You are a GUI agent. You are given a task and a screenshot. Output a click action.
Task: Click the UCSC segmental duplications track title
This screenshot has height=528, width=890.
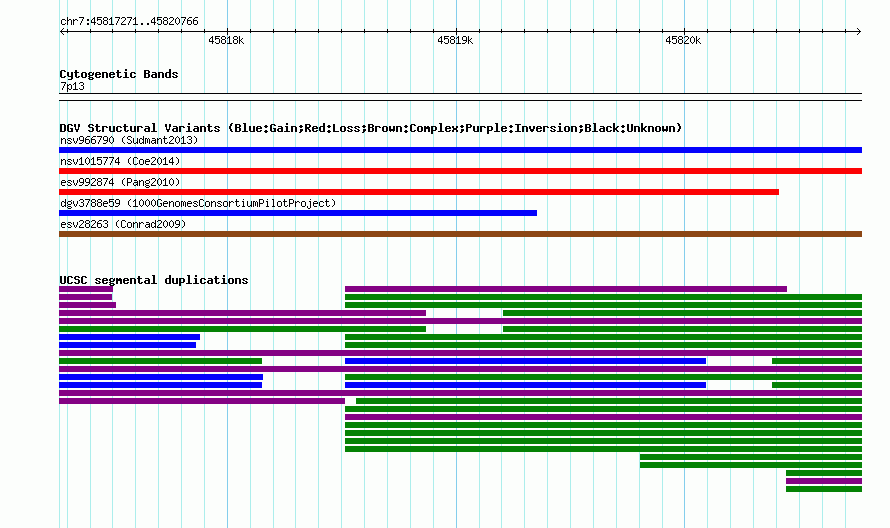coord(154,280)
